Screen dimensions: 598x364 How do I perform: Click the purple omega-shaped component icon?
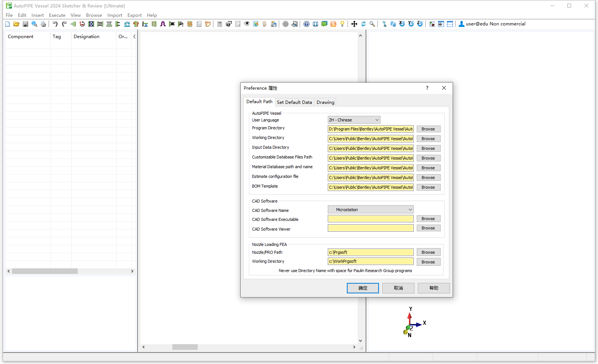163,24
